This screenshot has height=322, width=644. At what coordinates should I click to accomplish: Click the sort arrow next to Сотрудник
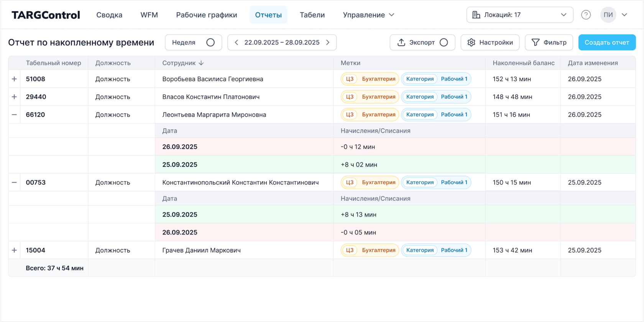(201, 63)
